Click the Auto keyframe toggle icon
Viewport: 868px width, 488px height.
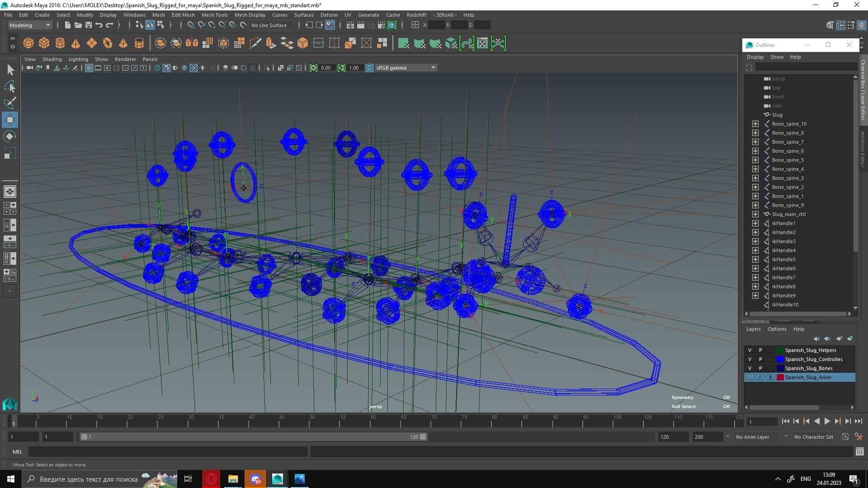pos(845,436)
